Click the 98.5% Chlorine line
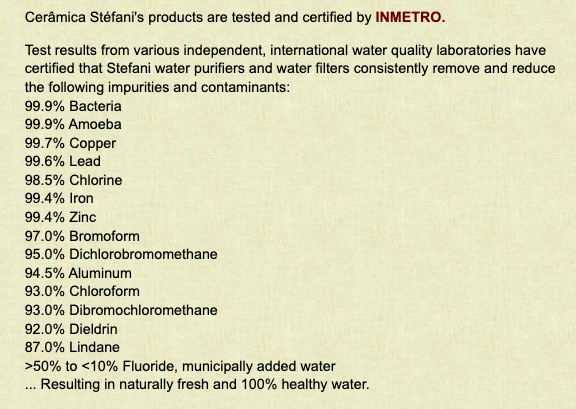This screenshot has width=576, height=409. 73,180
